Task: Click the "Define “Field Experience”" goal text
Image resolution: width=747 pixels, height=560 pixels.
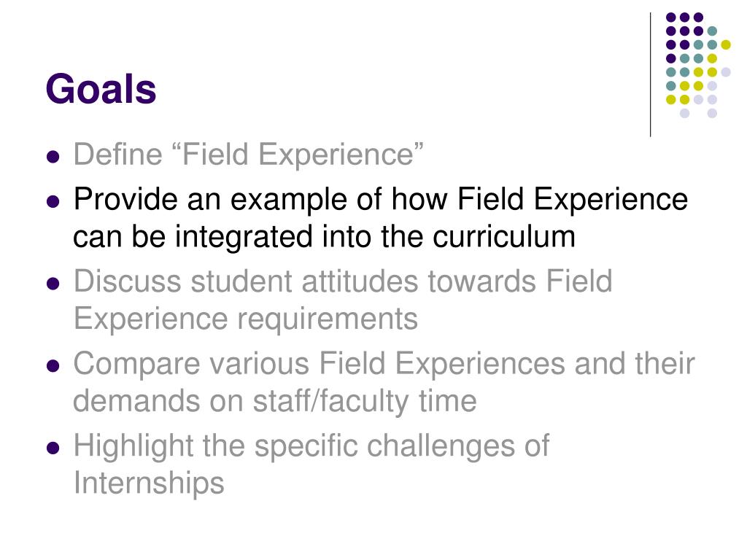Action: click(248, 155)
